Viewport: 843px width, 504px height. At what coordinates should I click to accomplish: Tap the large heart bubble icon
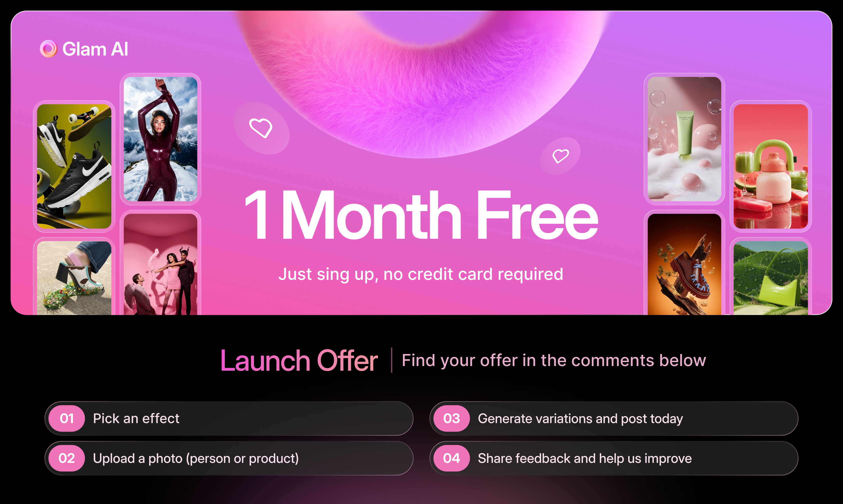tap(261, 128)
